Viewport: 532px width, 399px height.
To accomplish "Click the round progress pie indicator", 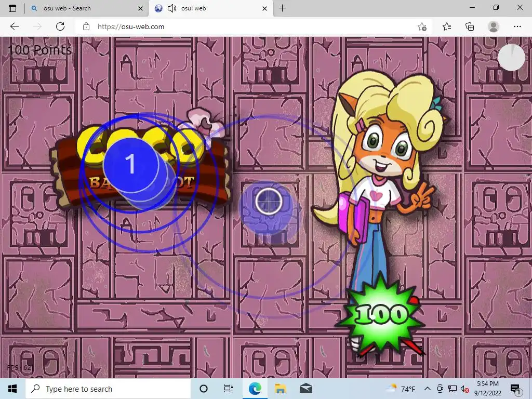I will point(511,57).
